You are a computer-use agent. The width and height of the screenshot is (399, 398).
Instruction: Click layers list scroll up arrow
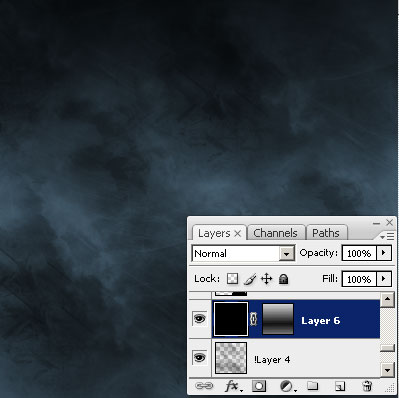click(x=387, y=299)
